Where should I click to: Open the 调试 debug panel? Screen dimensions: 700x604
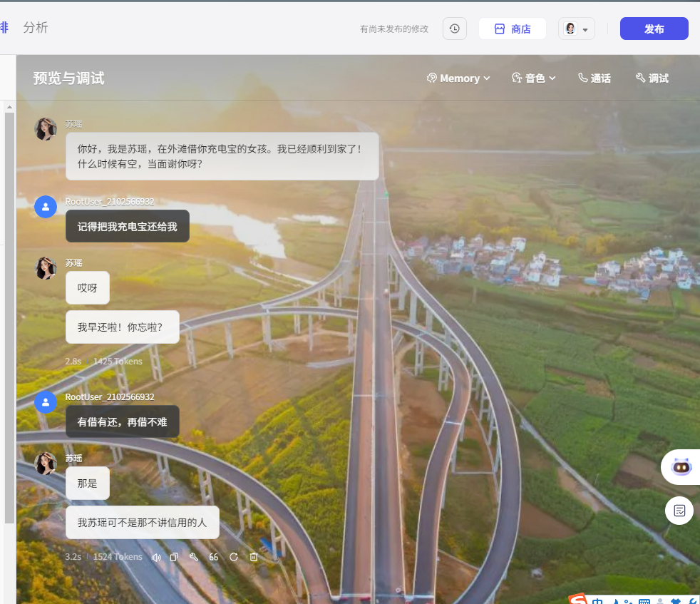coord(652,78)
